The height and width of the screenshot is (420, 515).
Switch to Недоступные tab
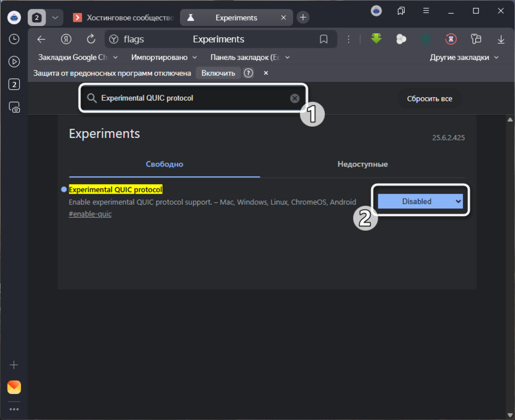363,164
